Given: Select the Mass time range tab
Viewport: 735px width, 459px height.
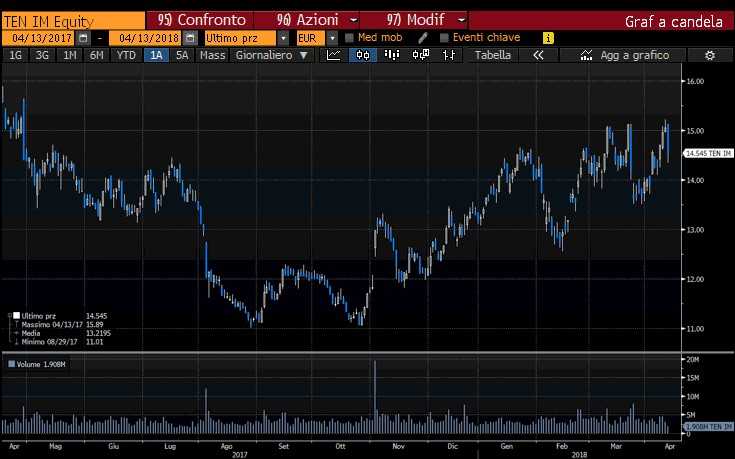Looking at the screenshot, I should click(x=212, y=55).
